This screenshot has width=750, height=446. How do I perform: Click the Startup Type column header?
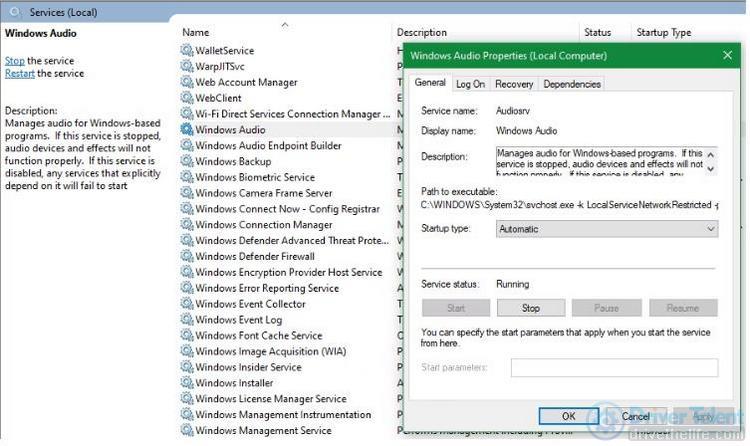point(663,33)
